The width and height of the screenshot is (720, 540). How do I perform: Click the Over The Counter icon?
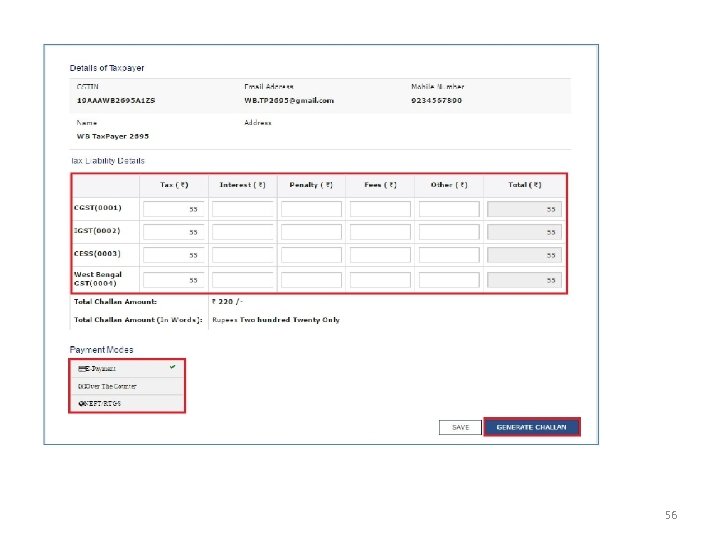coord(81,387)
